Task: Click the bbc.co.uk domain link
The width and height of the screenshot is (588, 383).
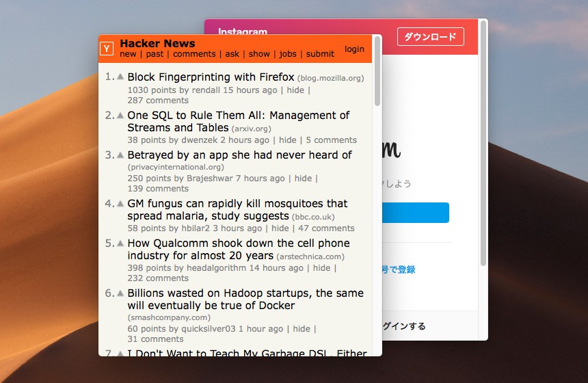Action: coord(313,217)
